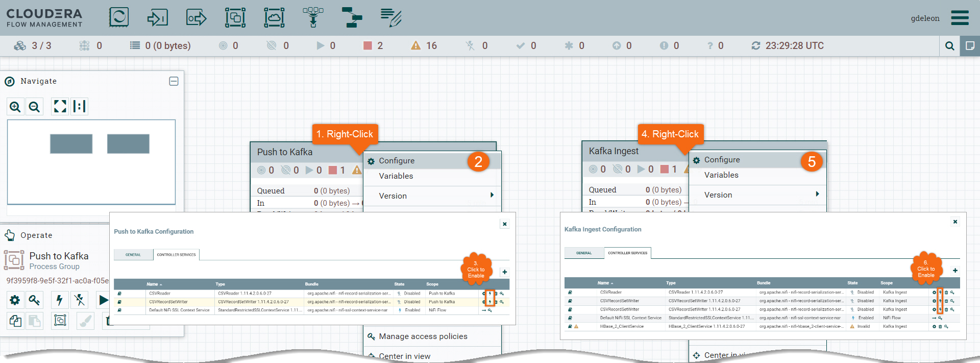The image size is (980, 363).
Task: Enable CSVReader in Kafka Ingest table
Action: click(940, 293)
